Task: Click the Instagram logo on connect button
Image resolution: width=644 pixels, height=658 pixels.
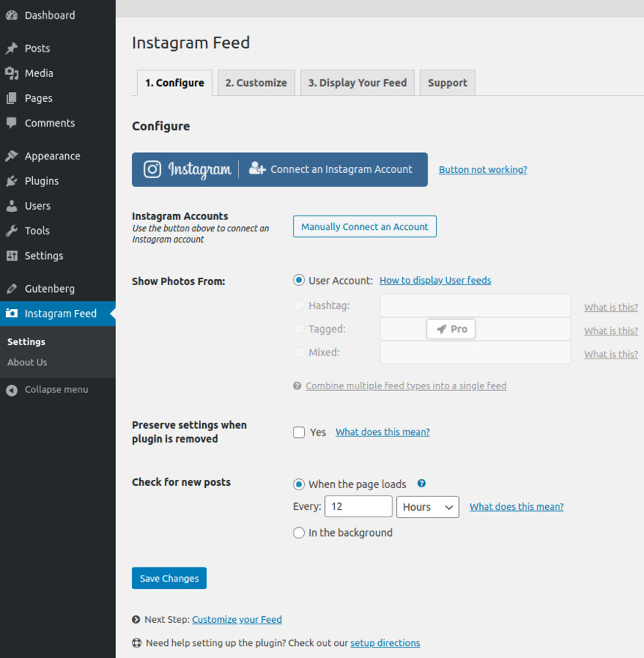Action: coord(152,169)
